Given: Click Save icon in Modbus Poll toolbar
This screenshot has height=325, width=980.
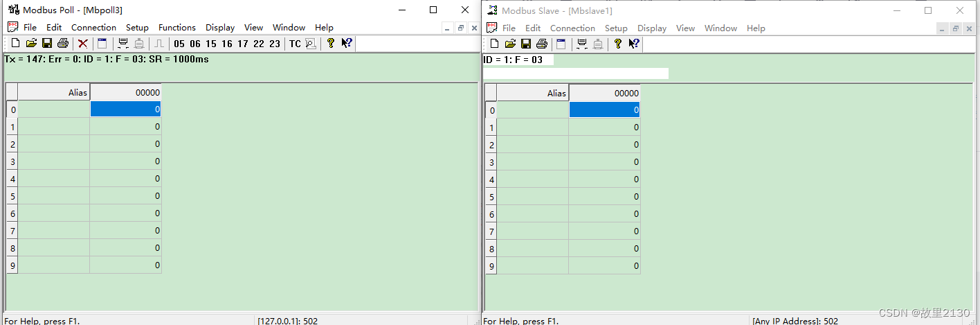Looking at the screenshot, I should [x=47, y=44].
